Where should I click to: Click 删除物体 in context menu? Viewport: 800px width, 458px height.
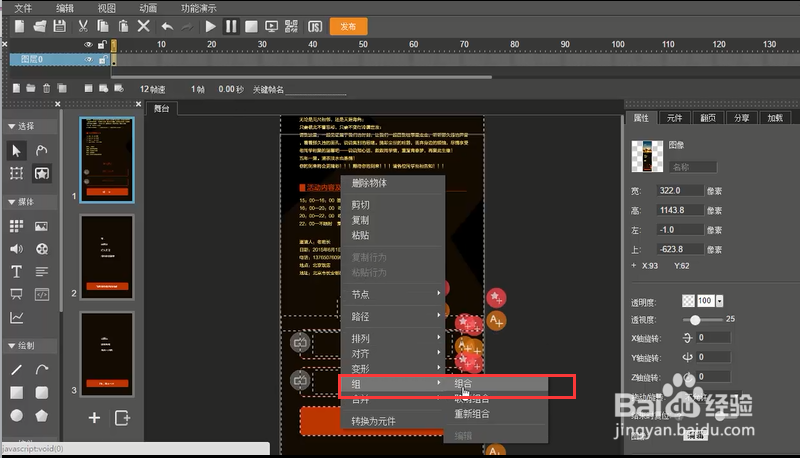coord(369,183)
